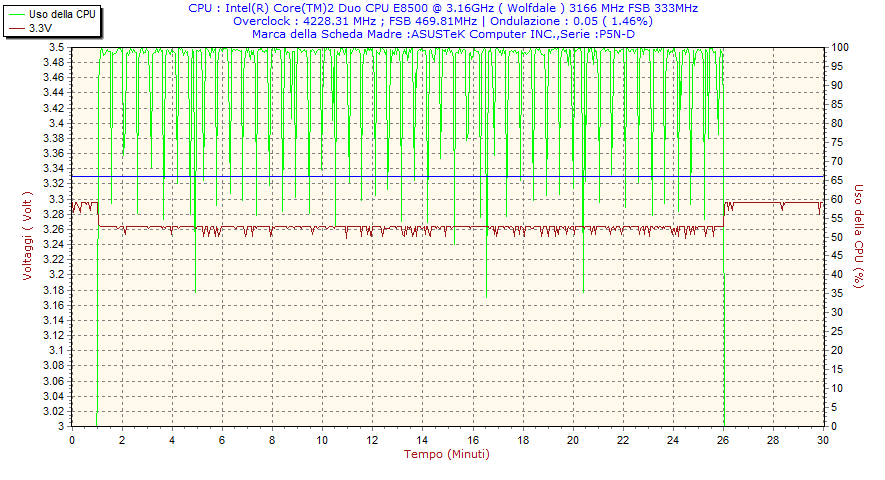Click the "Tempo (Minuti)" x-axis label

coord(447,454)
